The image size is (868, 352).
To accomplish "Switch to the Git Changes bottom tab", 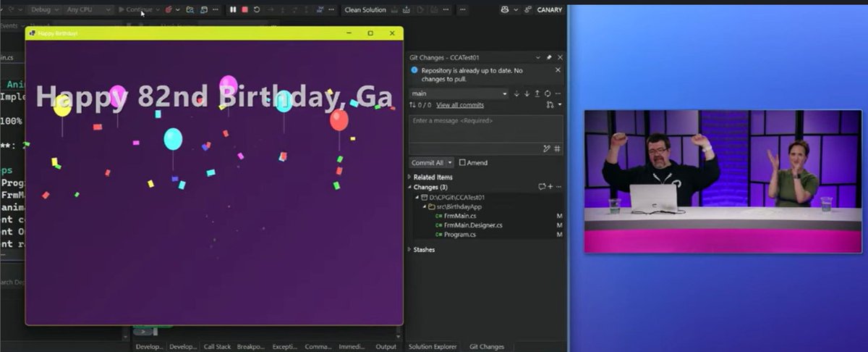I will pyautogui.click(x=487, y=346).
